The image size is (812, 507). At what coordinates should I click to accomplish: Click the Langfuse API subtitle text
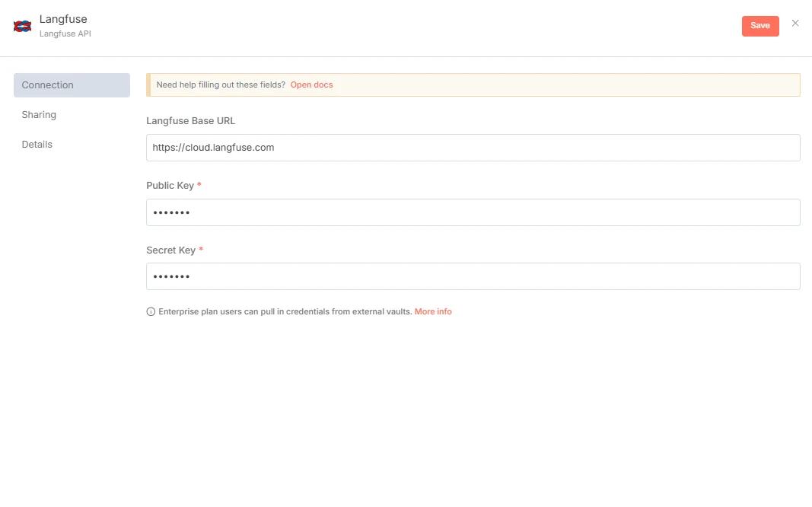(x=65, y=33)
